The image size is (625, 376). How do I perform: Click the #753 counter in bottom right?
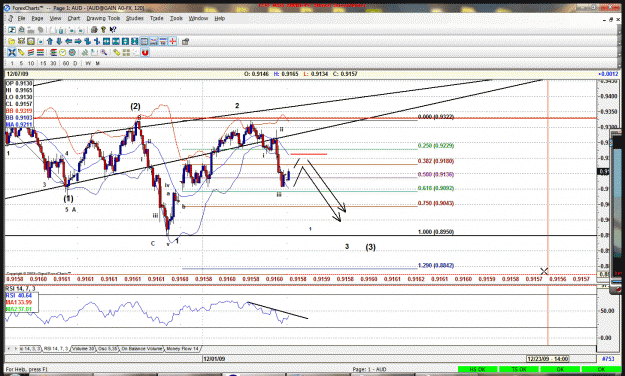[608, 359]
